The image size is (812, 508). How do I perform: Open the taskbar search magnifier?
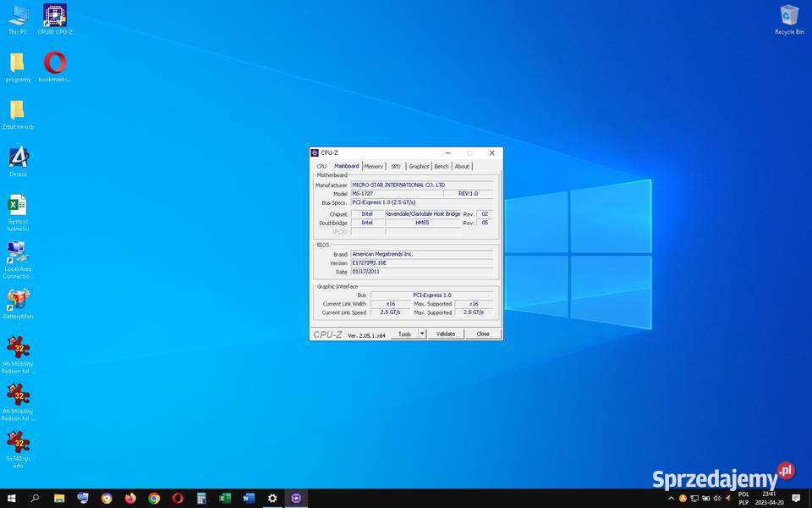[x=35, y=498]
